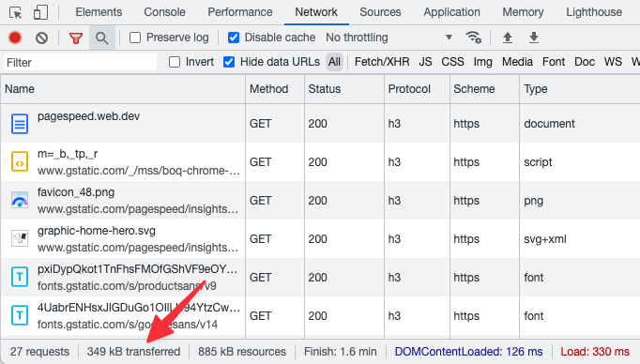This screenshot has height=364, width=640.
Task: Filter requests by WS
Action: pos(613,62)
